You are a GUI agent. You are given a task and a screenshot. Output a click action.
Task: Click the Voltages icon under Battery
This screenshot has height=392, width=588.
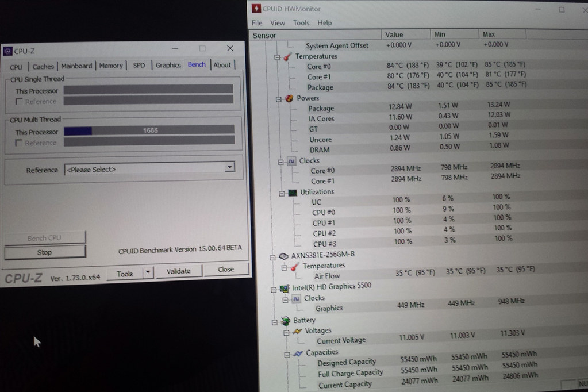click(x=297, y=331)
